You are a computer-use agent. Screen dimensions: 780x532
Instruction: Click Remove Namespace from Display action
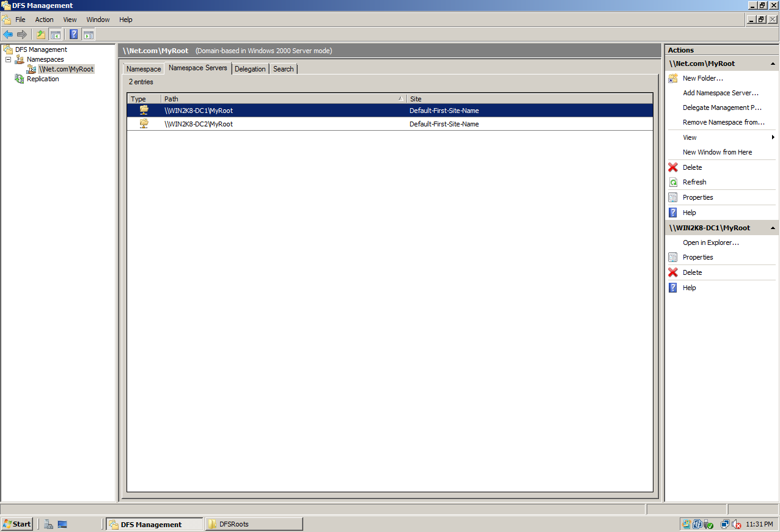point(724,122)
